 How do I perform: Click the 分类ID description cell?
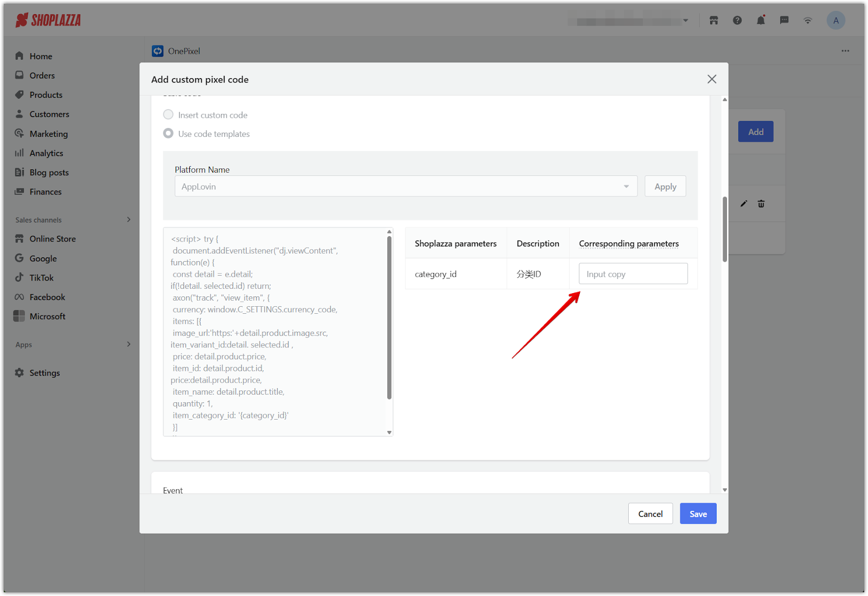coord(538,274)
